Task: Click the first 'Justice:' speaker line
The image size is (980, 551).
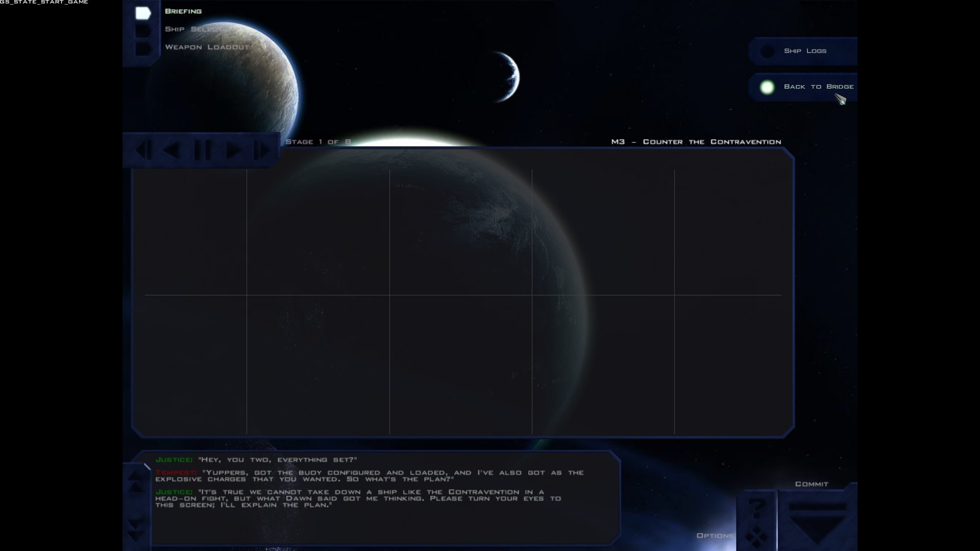Action: (x=256, y=460)
